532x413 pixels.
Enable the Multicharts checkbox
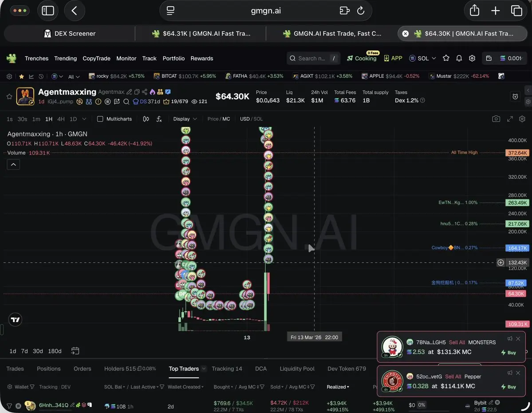coord(100,119)
